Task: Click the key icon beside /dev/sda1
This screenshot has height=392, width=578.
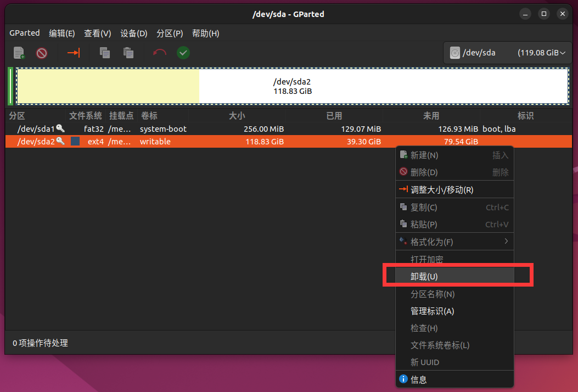Action: point(60,128)
